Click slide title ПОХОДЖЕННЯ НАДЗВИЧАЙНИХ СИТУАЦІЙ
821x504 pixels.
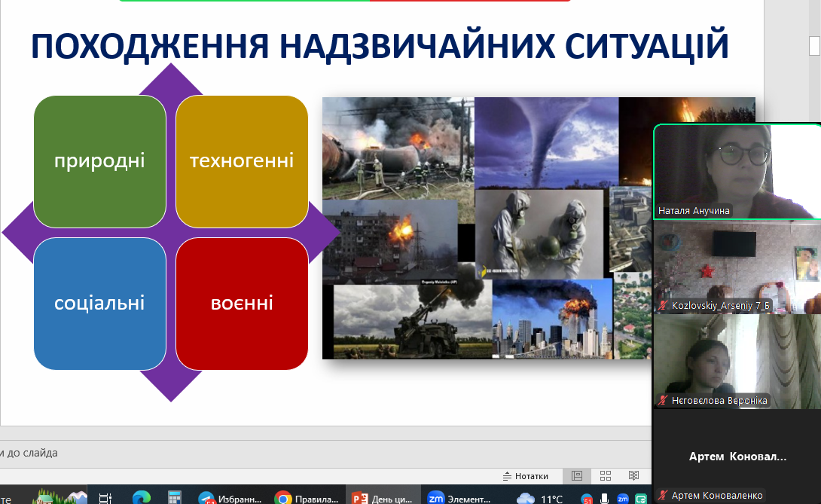pyautogui.click(x=380, y=46)
